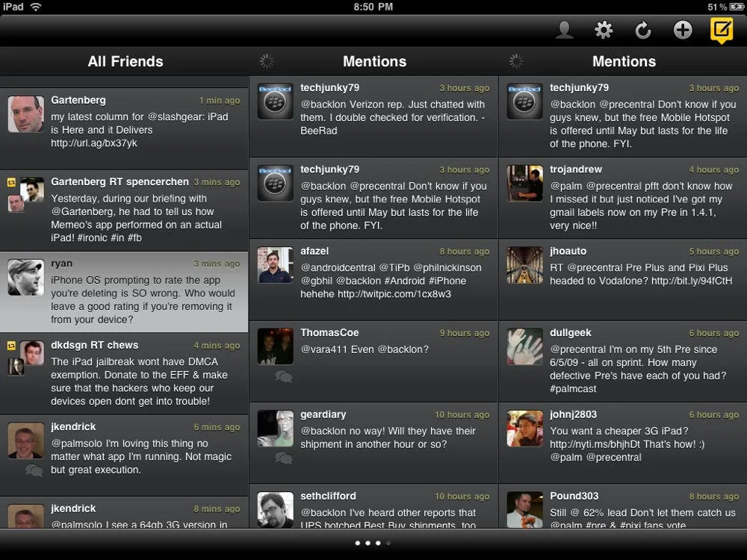Tap the loading spinner beside the right Mentions header
Viewport: 747px width, 560px height.
pos(516,61)
